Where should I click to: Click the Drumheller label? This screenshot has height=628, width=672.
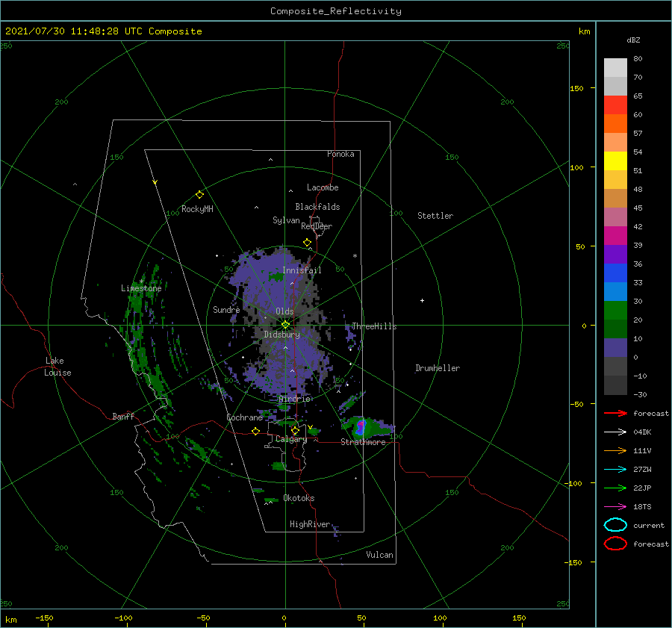click(x=438, y=368)
